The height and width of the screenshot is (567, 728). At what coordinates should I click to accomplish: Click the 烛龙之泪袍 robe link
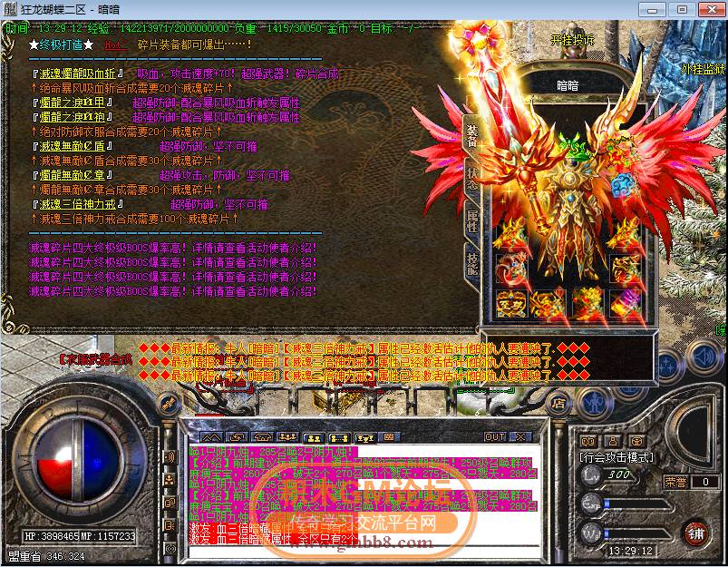click(72, 117)
